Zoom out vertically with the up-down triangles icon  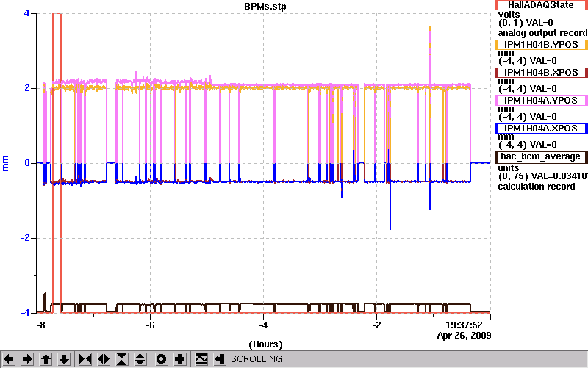(x=140, y=359)
